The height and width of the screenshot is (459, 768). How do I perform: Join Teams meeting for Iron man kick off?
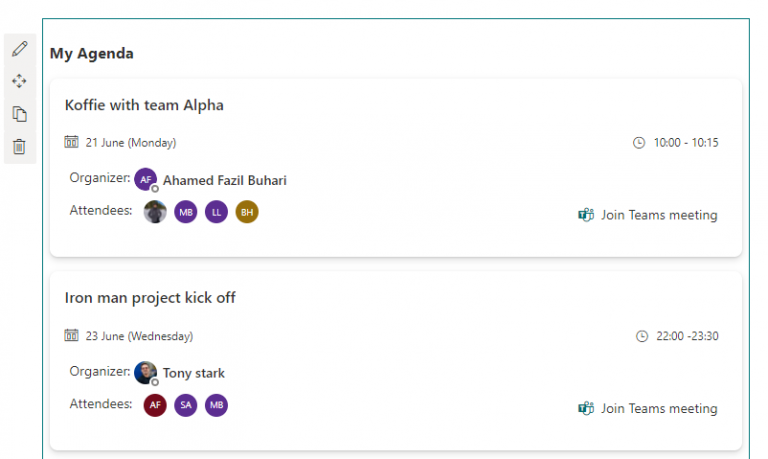pos(658,408)
